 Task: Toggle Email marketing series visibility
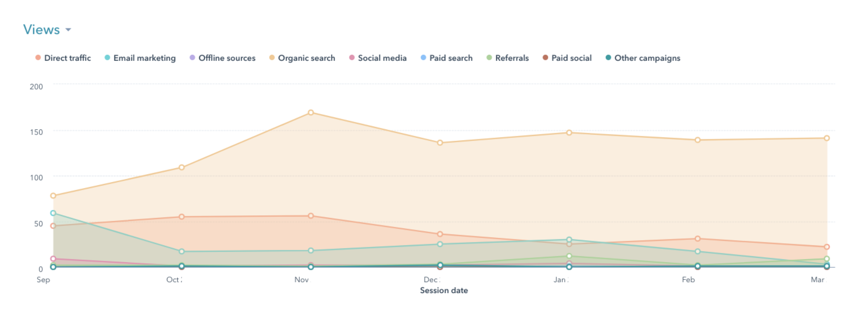coord(144,58)
